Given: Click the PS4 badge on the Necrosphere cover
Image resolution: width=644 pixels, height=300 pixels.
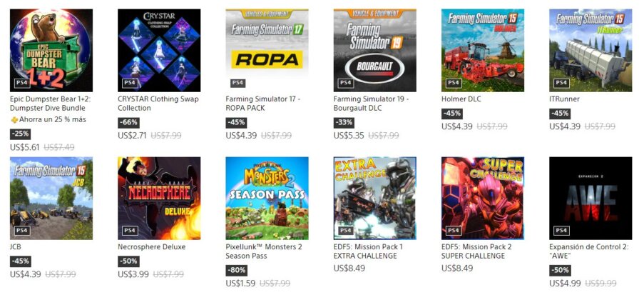Looking at the screenshot, I should pyautogui.click(x=129, y=231).
